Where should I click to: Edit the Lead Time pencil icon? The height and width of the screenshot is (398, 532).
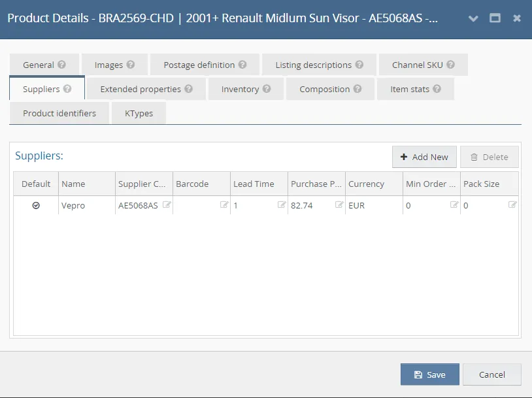coord(282,205)
